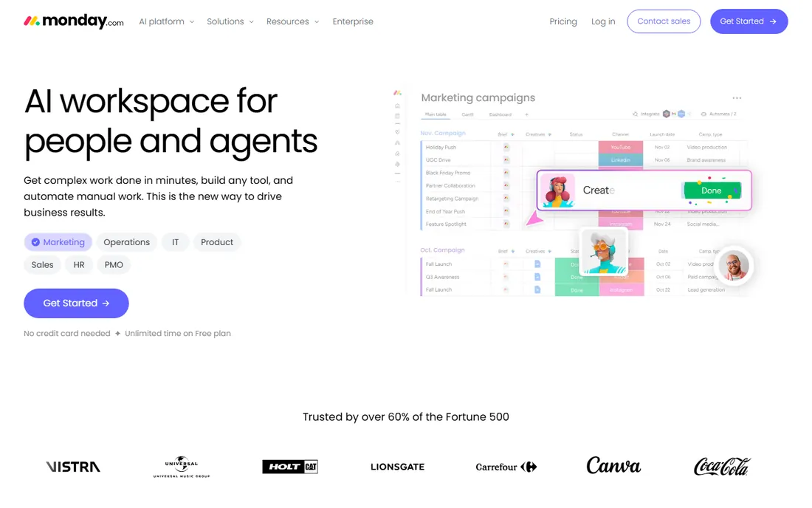Click the bearded man's profile photo

pyautogui.click(x=734, y=266)
